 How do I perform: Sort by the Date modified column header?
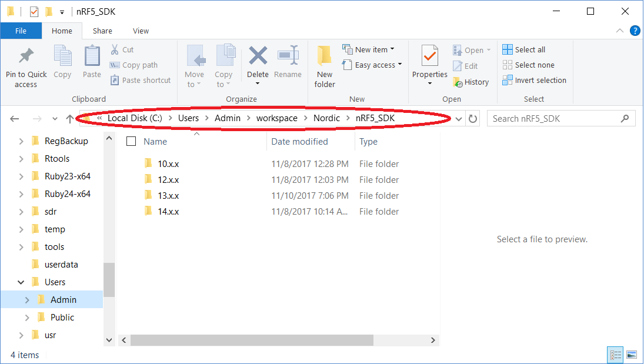[310, 141]
